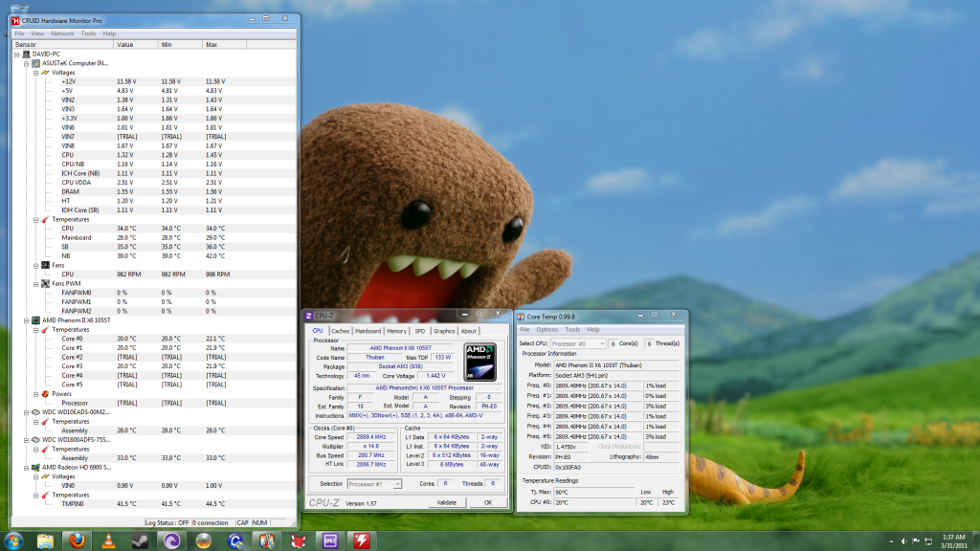Click the Max column header
Viewport: 980px width, 551px height.
click(x=224, y=44)
